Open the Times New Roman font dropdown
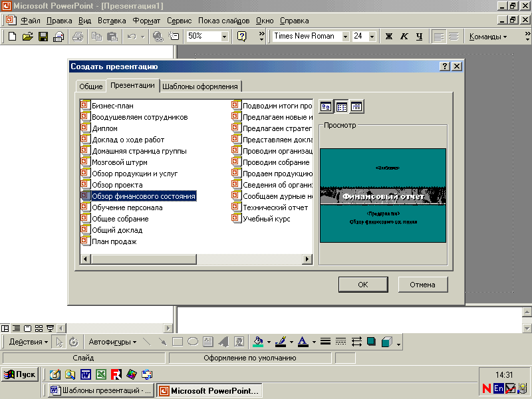 (345, 37)
